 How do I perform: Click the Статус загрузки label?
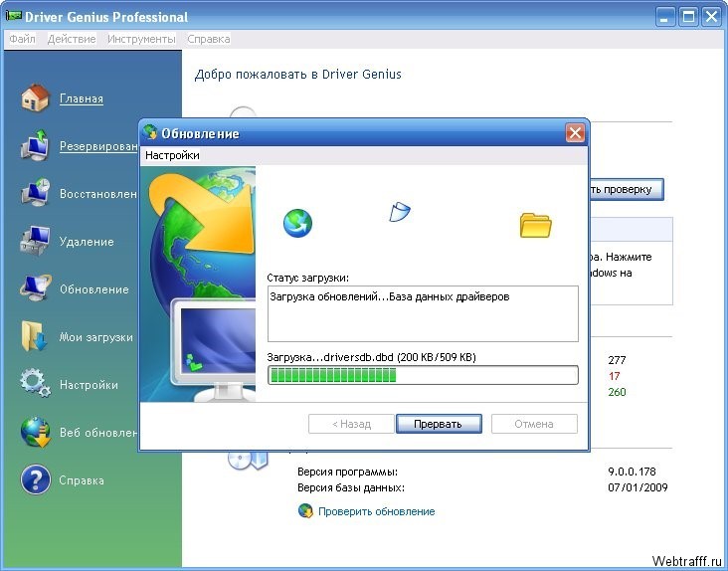click(x=308, y=278)
